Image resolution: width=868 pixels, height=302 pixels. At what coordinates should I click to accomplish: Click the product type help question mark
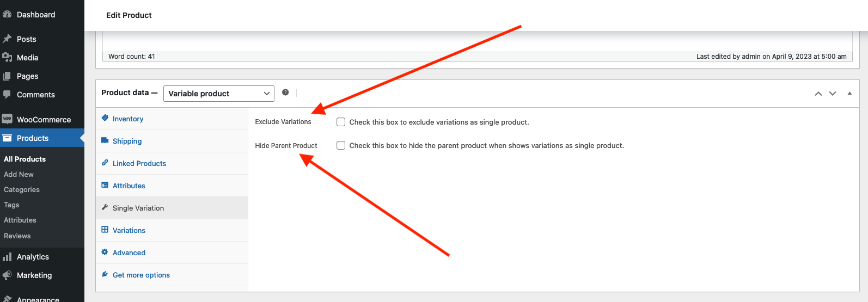coord(285,93)
